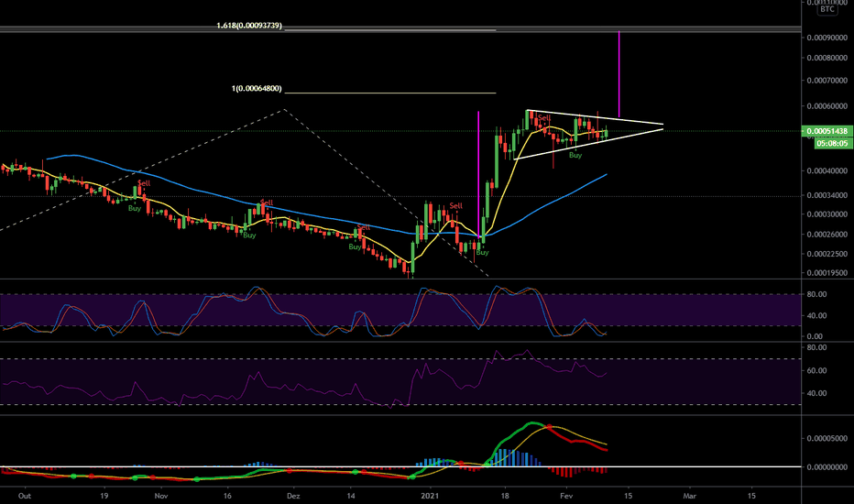Screen dimensions: 854x504
Task: Click the 0.00022500 price axis label
Action: tap(827, 254)
